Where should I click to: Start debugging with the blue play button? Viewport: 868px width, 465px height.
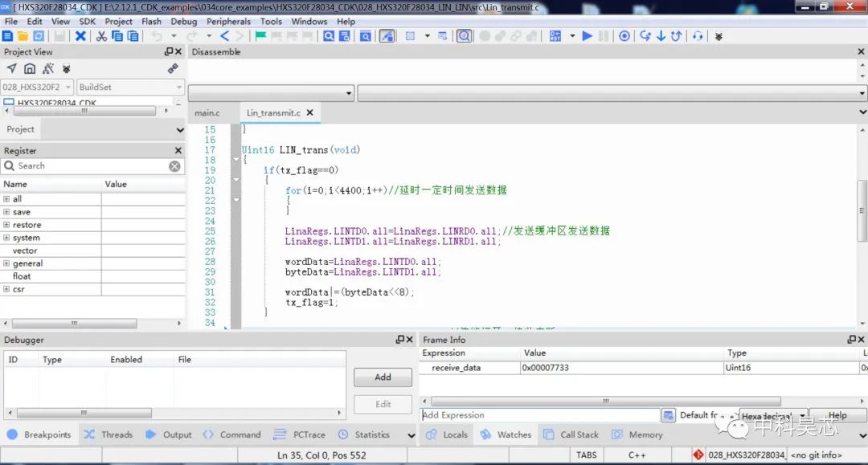588,36
